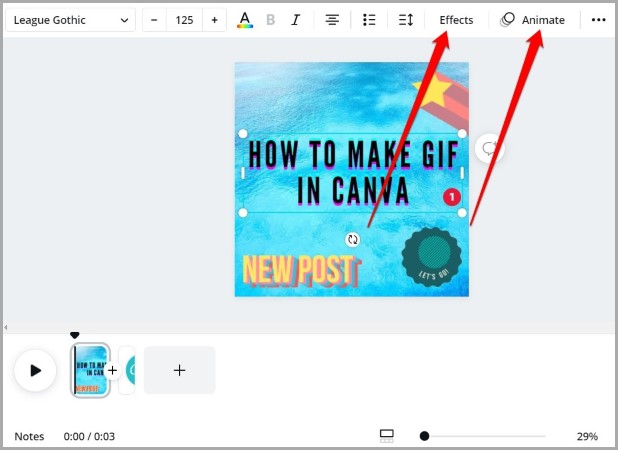
Task: Click the rotate handle below the text
Action: 352,239
